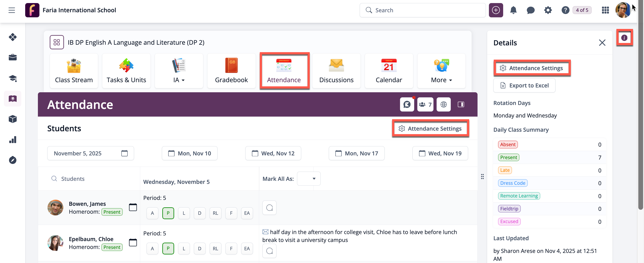Toggle the side panel icon in the Attendance header
Screen dimensions: 644x263
coord(461,104)
